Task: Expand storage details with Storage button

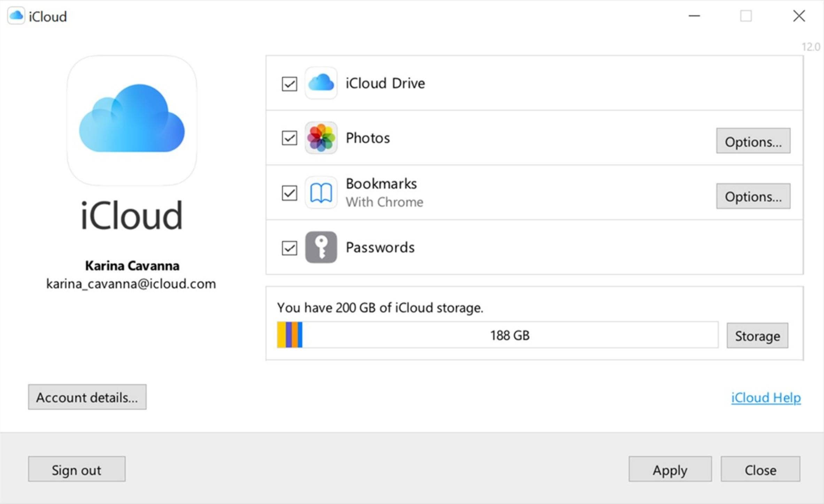Action: (x=758, y=335)
